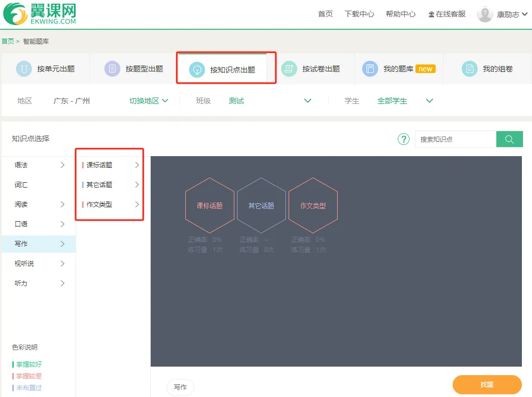Click the orange 找题 button
This screenshot has width=532, height=397.
pos(487,385)
